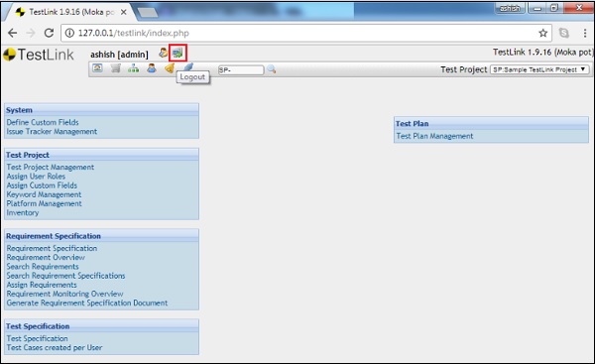The width and height of the screenshot is (595, 364).
Task: Click the desktop home icon in toolbar
Action: [97, 68]
